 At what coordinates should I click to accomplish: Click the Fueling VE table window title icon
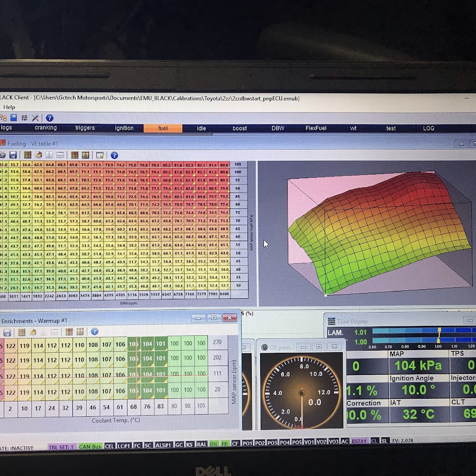3,143
